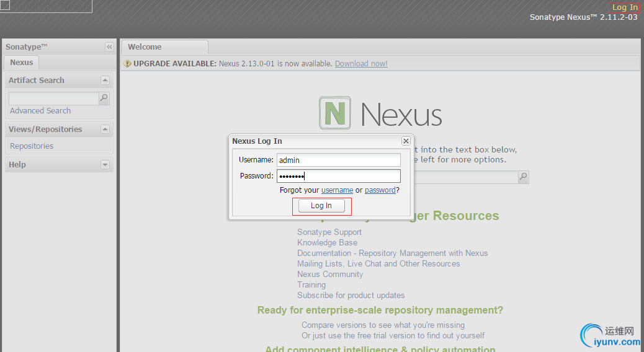Viewport: 644px width, 352px height.
Task: Expand the Help section
Action: 105,164
